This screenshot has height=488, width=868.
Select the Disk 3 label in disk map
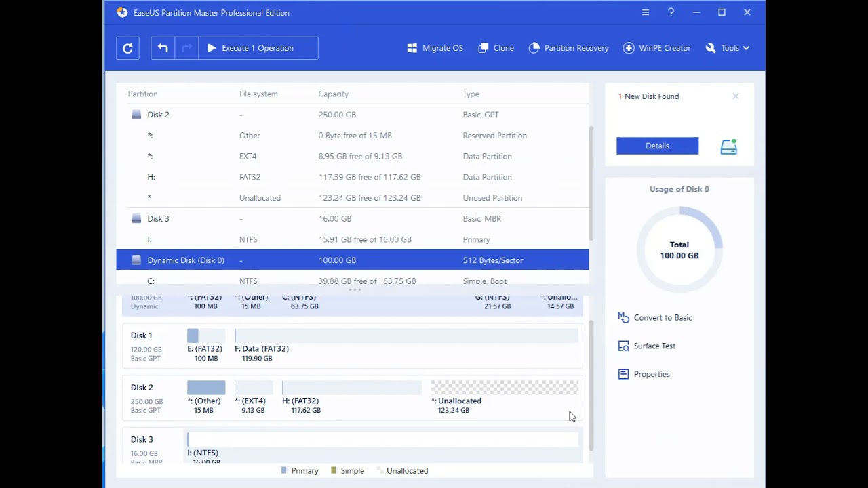click(x=142, y=440)
